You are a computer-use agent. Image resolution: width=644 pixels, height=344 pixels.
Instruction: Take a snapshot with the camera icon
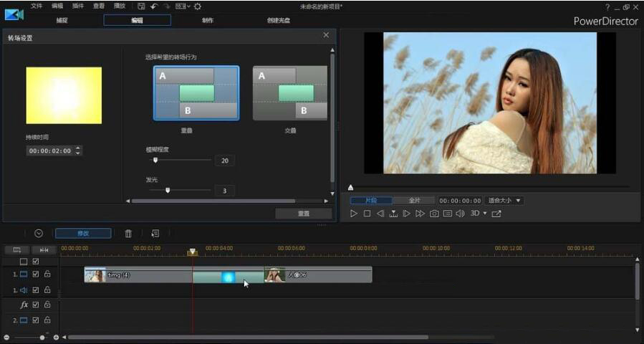click(434, 214)
